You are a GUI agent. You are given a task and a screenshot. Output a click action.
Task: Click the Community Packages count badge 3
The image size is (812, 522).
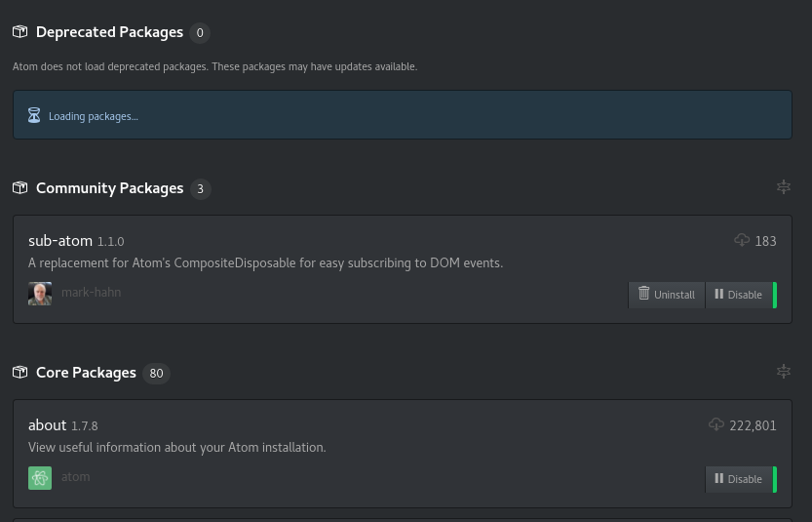pos(201,189)
